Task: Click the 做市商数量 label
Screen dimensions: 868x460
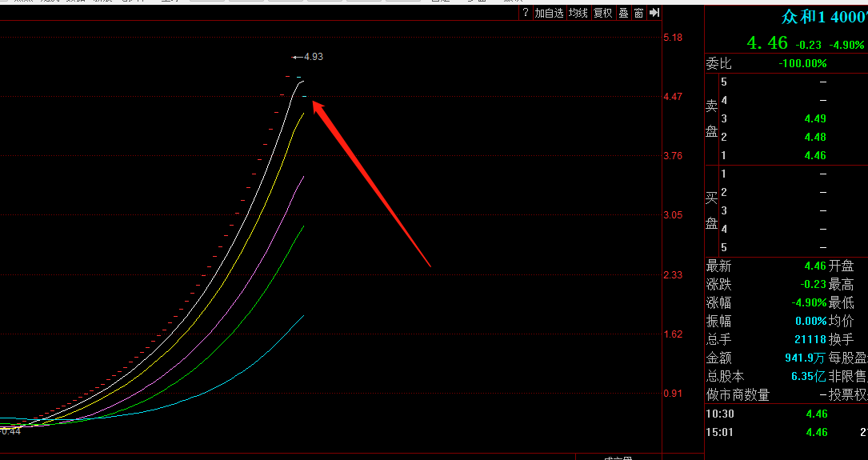Action: [x=738, y=394]
